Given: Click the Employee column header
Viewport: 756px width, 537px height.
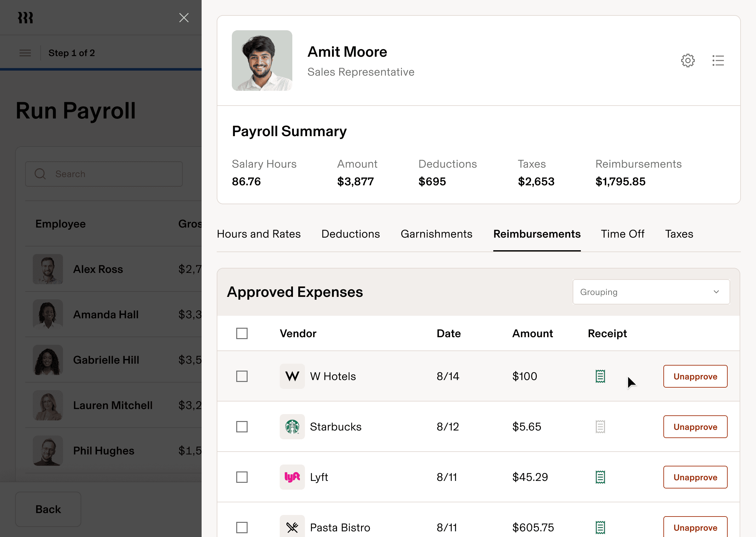Looking at the screenshot, I should tap(60, 224).
